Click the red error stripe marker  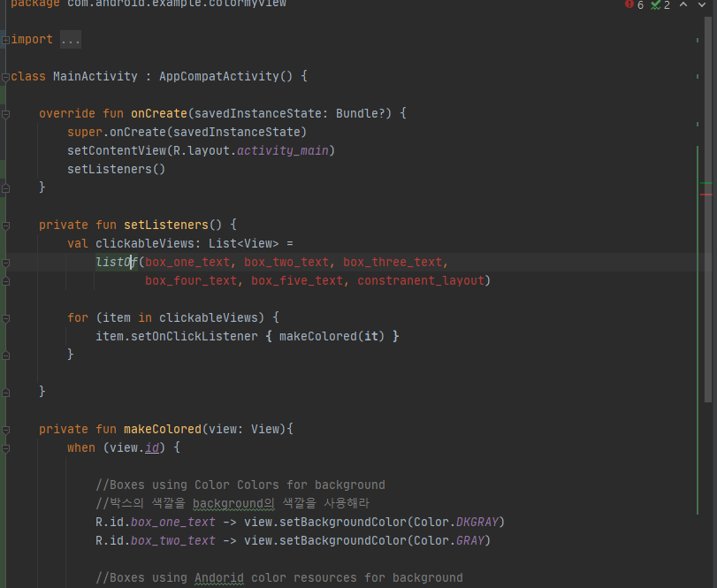[706, 195]
